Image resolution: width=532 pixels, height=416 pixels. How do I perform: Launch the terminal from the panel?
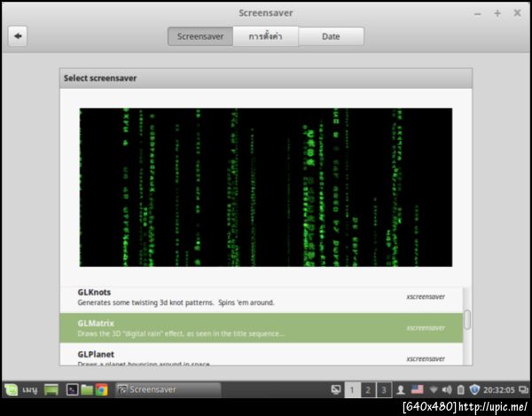click(73, 389)
